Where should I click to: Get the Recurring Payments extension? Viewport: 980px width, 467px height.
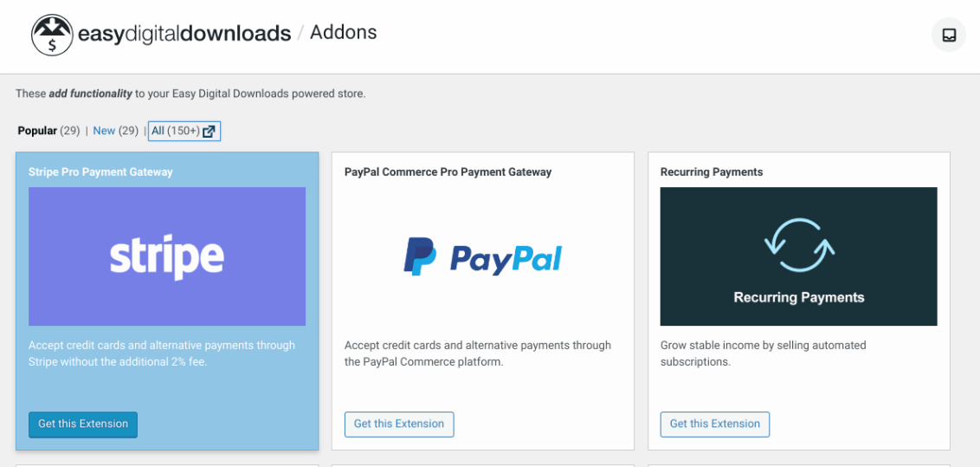tap(715, 424)
